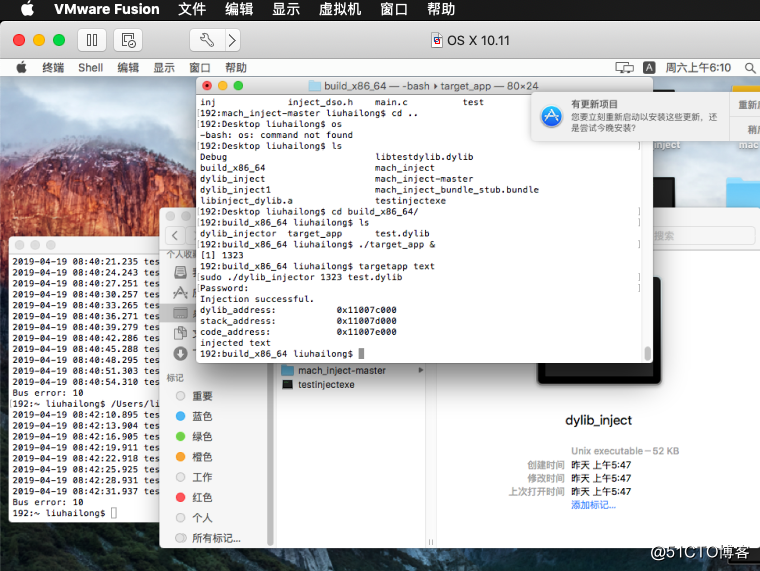This screenshot has height=571, width=760.
Task: Click the dylib_inject file name in preview
Action: tap(599, 420)
